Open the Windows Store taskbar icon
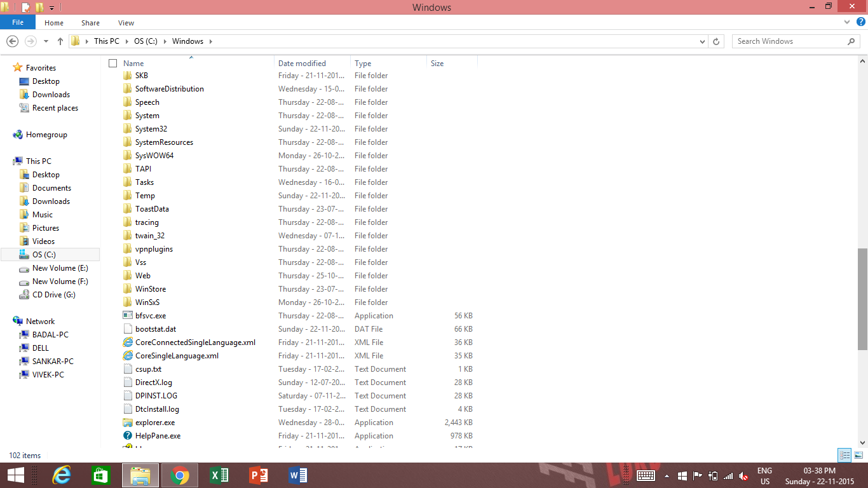Viewport: 868px width, 488px height. coord(101,475)
